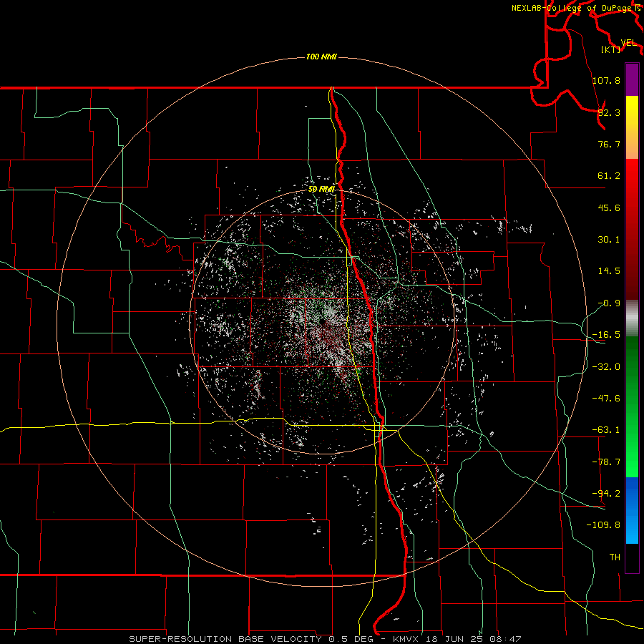Click the [KT] units label
The height and width of the screenshot is (644, 644).
[x=611, y=49]
